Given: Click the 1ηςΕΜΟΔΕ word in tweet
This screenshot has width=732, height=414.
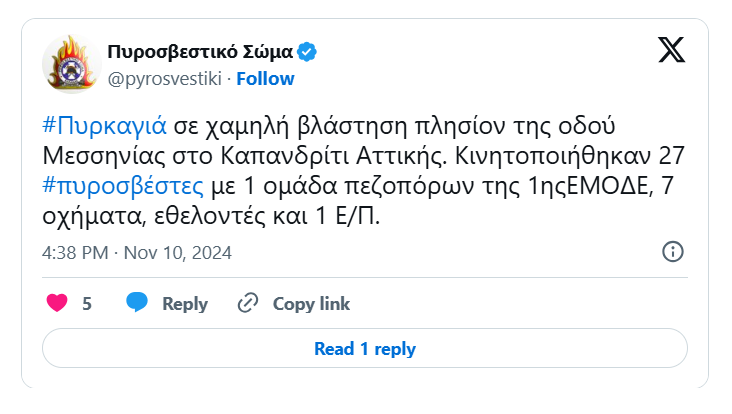Looking at the screenshot, I should (585, 187).
